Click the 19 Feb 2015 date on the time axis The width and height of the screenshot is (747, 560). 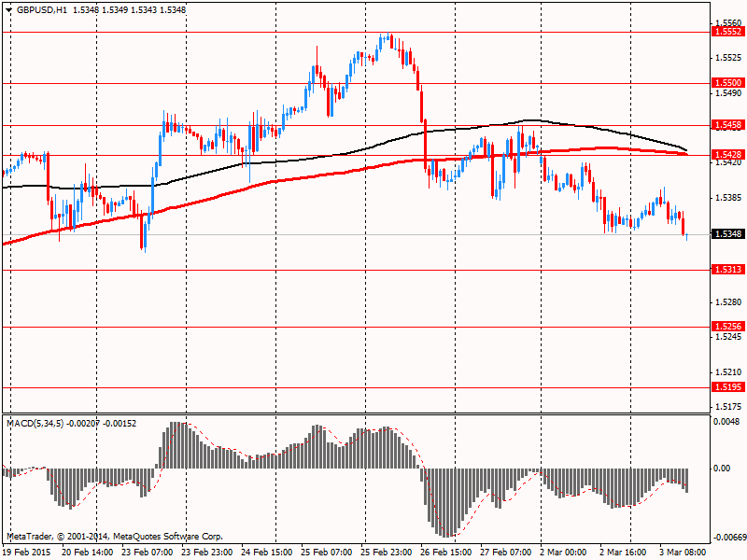28,553
